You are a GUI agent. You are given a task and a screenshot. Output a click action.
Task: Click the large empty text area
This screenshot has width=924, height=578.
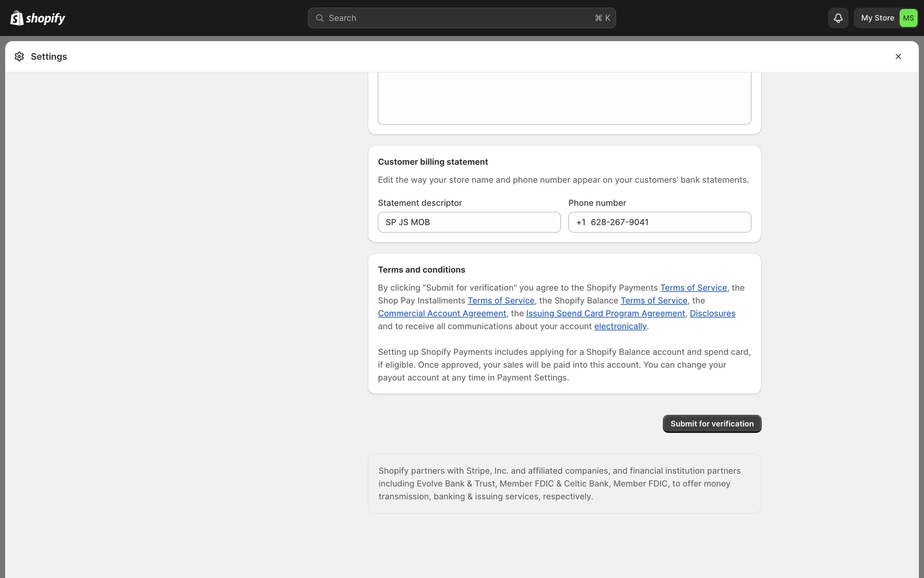coord(564,98)
